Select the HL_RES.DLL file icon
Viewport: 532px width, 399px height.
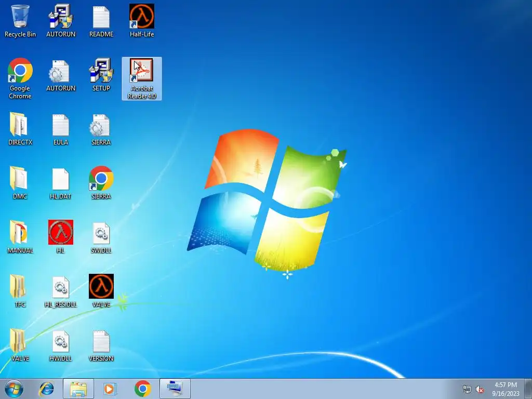61,291
